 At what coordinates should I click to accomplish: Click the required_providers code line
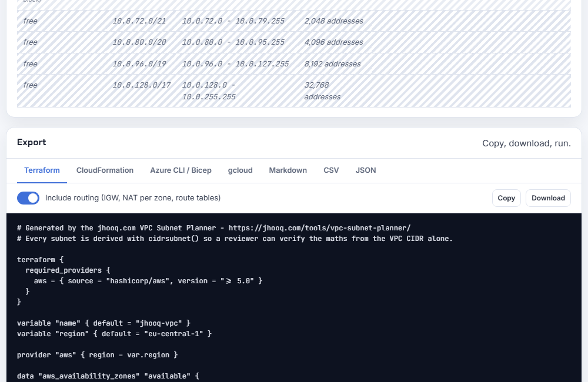68,270
